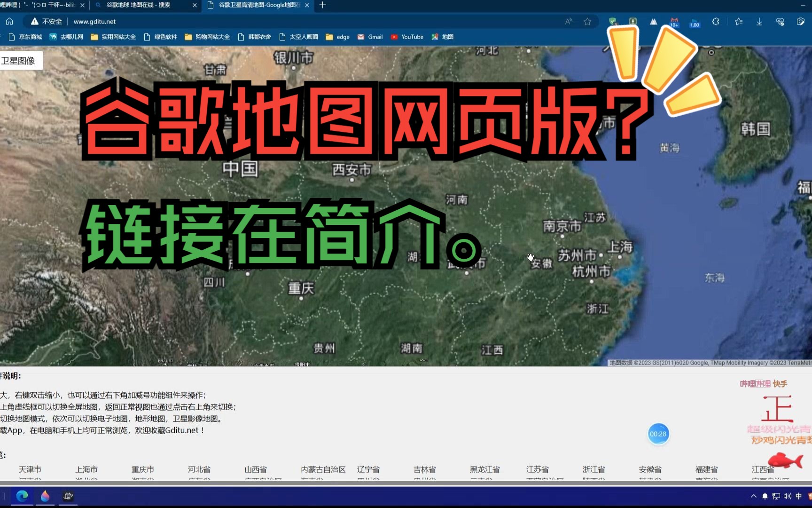Click the Microsoft Edge taskbar icon
812x508 pixels.
[x=22, y=496]
